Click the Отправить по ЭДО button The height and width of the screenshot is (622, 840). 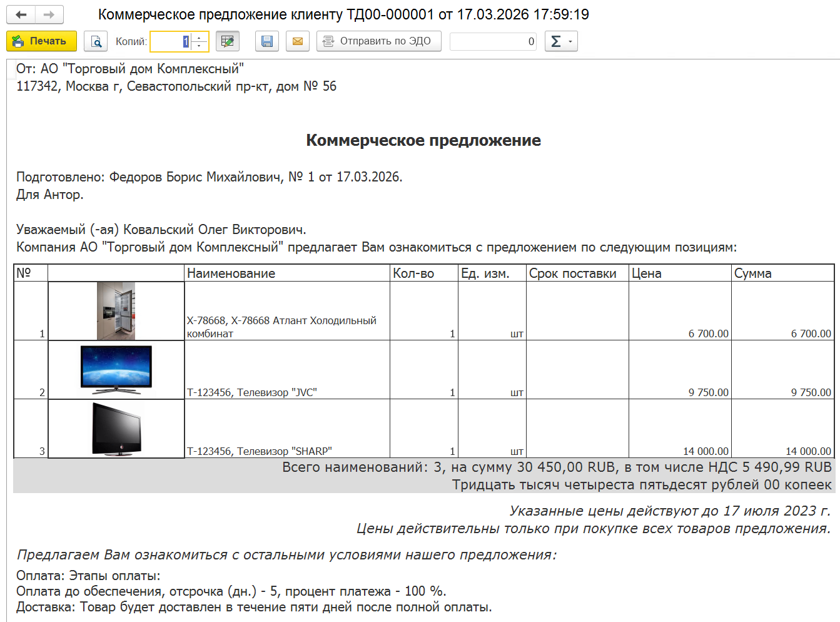[x=379, y=41]
